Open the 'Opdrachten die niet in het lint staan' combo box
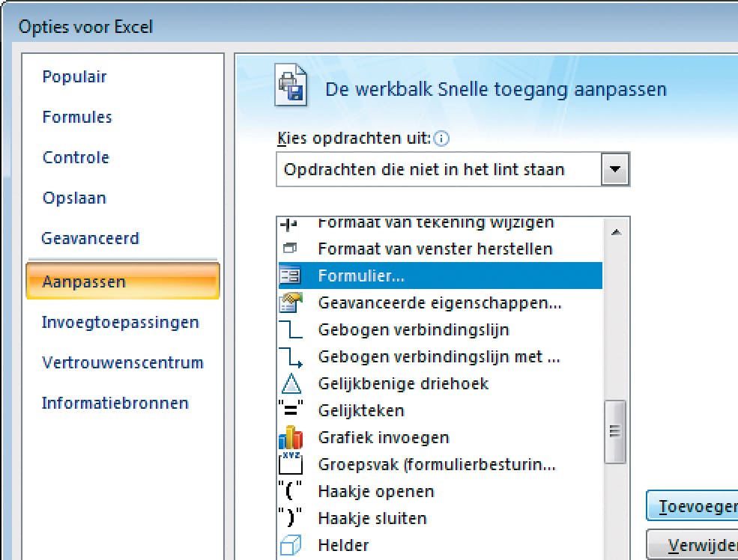738x560 pixels. point(453,169)
